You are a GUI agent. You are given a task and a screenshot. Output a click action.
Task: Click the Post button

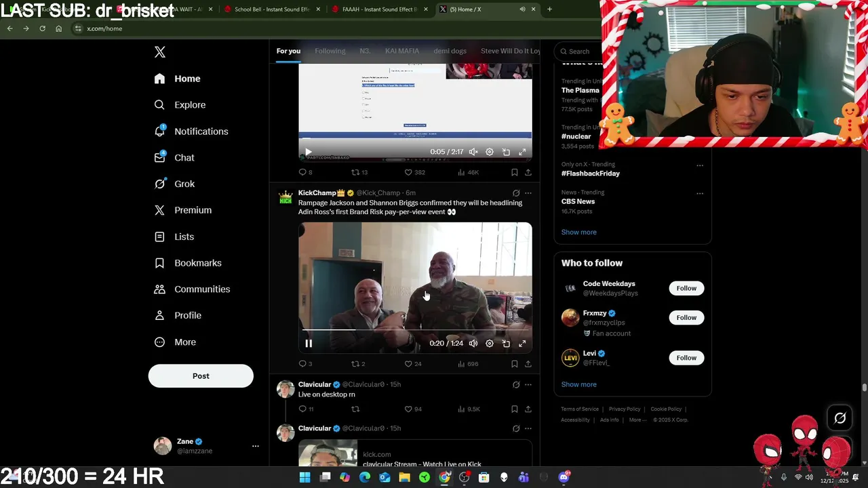[201, 376]
